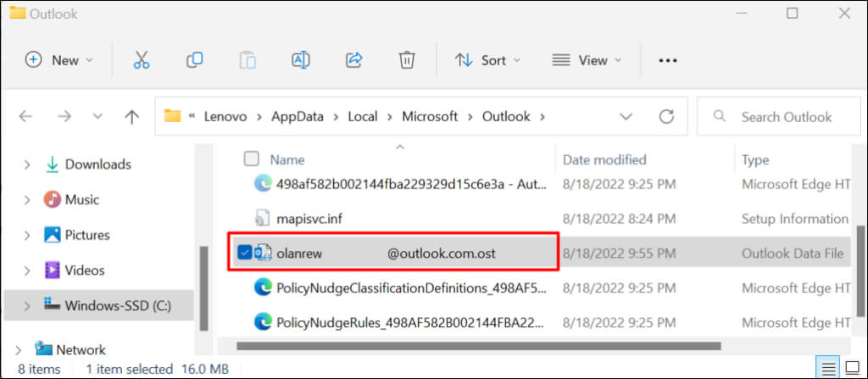Go back with the left arrow
The height and width of the screenshot is (379, 868).
[x=25, y=116]
